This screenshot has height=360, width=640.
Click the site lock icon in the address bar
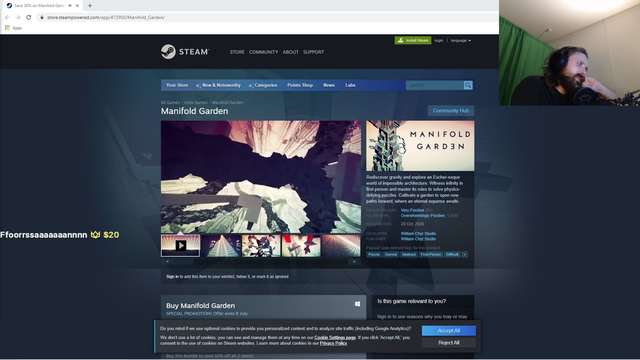pos(42,18)
